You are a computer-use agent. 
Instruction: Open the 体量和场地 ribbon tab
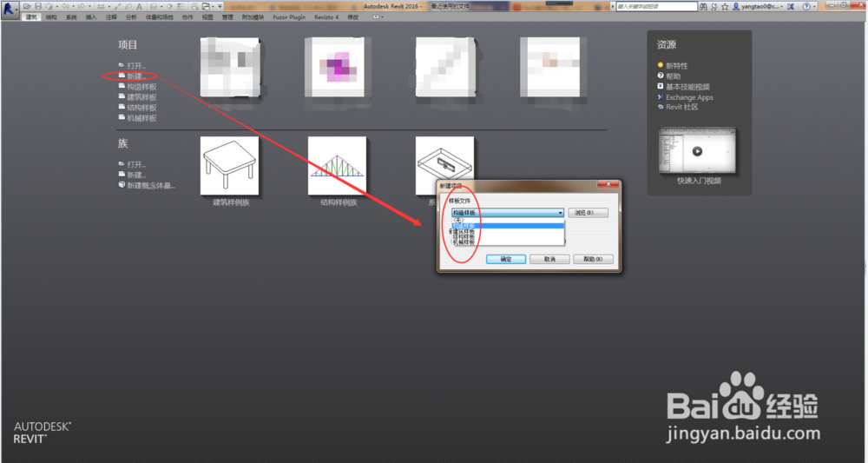pyautogui.click(x=160, y=17)
